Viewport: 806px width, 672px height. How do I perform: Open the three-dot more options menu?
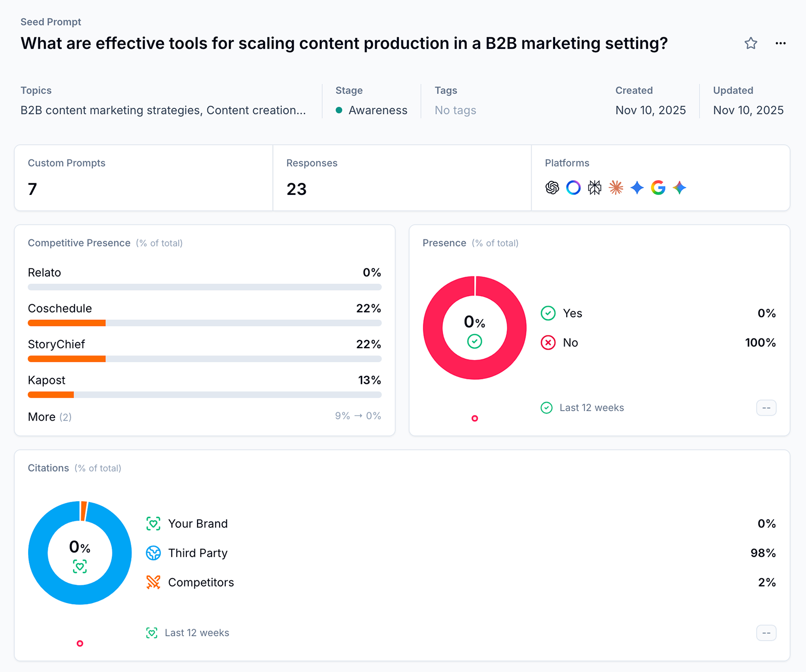pos(780,43)
